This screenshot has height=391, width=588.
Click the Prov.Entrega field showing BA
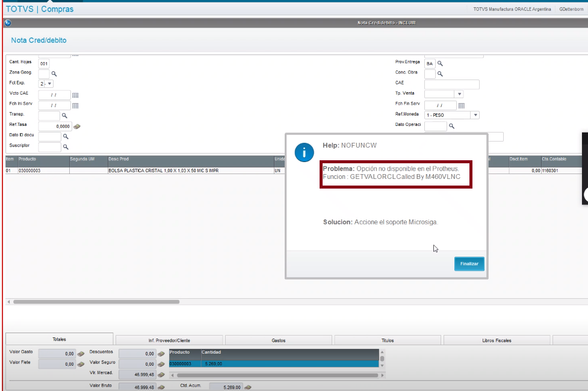430,63
